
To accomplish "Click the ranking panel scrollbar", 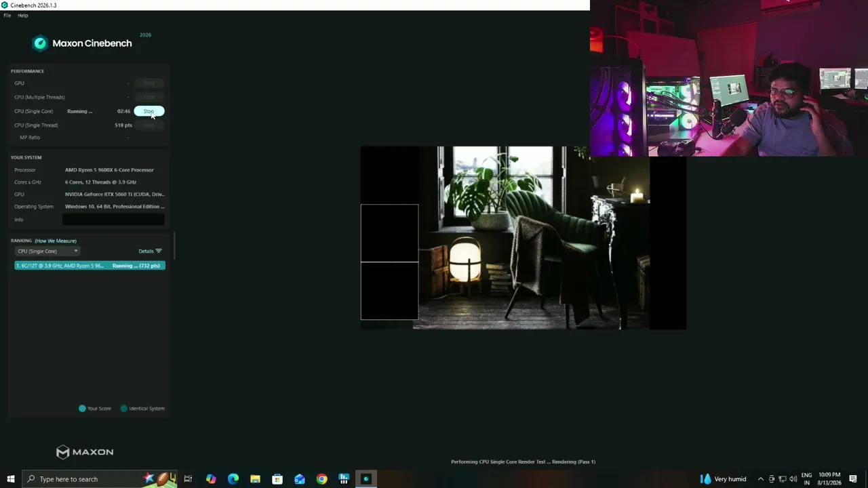I will 175,245.
